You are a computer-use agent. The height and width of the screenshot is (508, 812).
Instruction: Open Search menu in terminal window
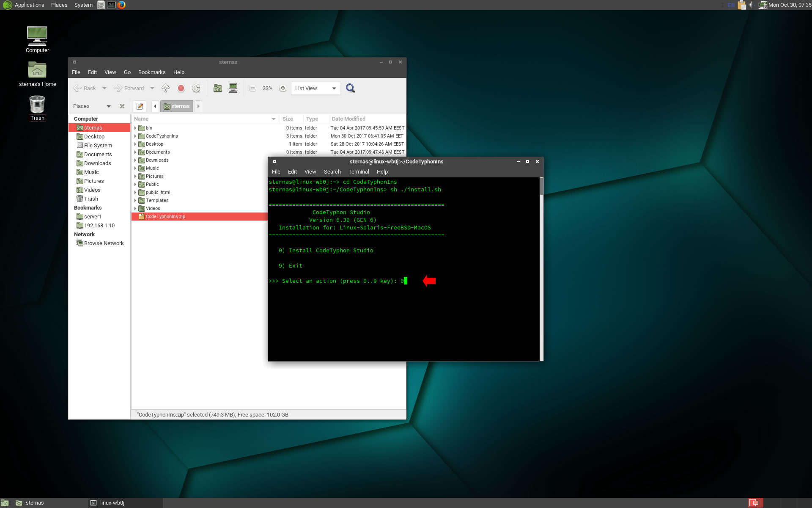click(332, 172)
